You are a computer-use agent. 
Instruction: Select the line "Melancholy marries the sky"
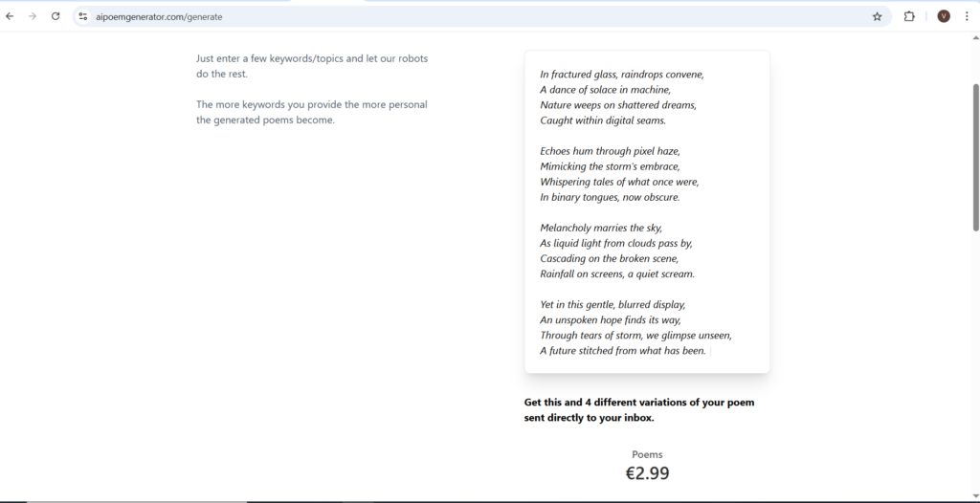click(x=600, y=228)
